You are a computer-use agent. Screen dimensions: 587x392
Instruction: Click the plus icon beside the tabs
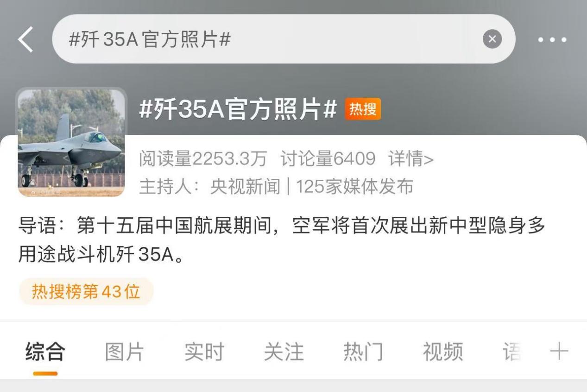[x=559, y=352]
